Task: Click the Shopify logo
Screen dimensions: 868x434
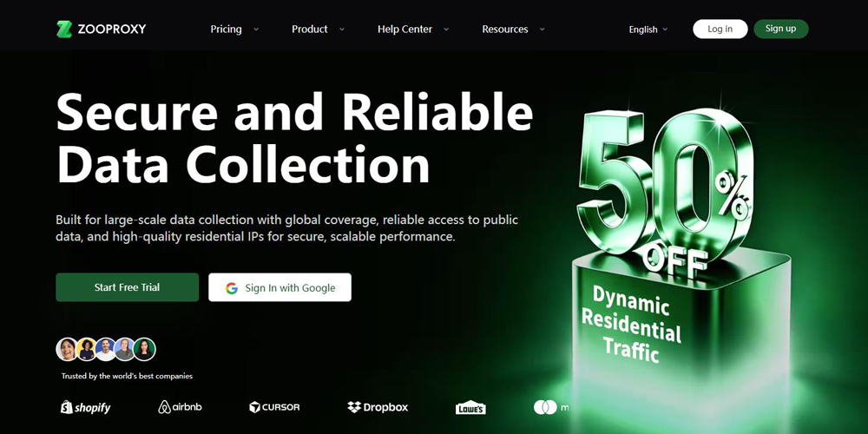Action: click(85, 407)
